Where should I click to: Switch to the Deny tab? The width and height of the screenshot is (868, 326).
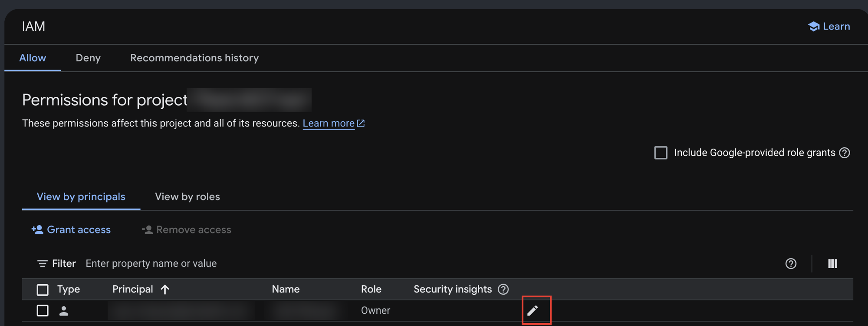88,58
